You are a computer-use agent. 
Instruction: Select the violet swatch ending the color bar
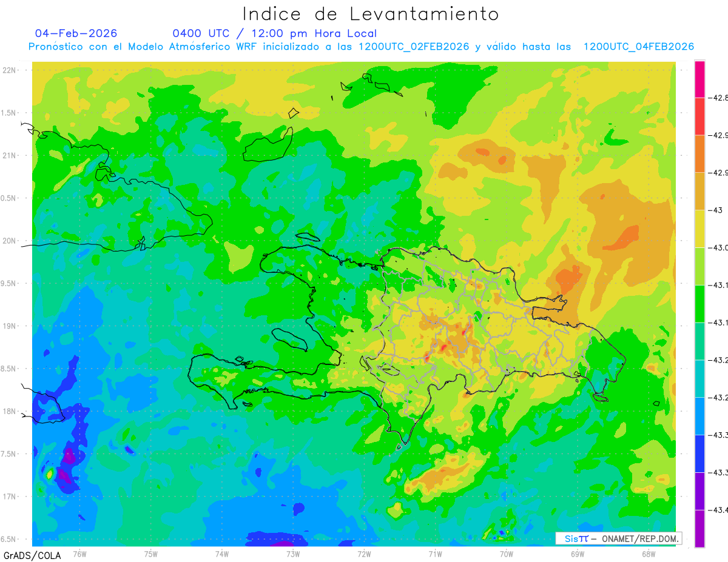(699, 528)
